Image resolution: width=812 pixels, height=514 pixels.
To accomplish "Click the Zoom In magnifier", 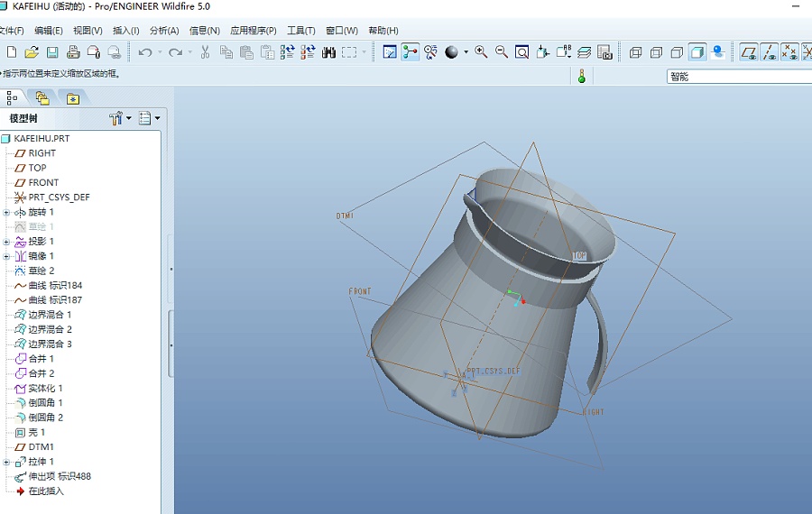I will (481, 52).
